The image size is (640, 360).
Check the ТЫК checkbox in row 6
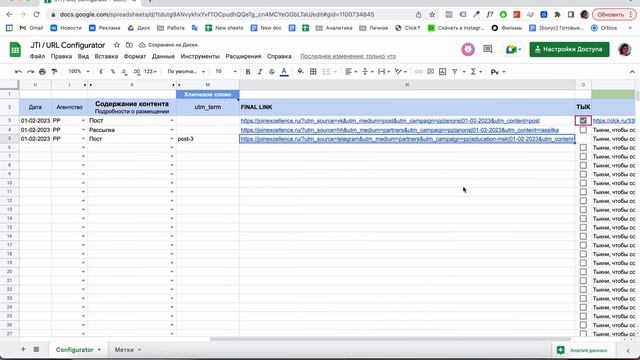(583, 148)
